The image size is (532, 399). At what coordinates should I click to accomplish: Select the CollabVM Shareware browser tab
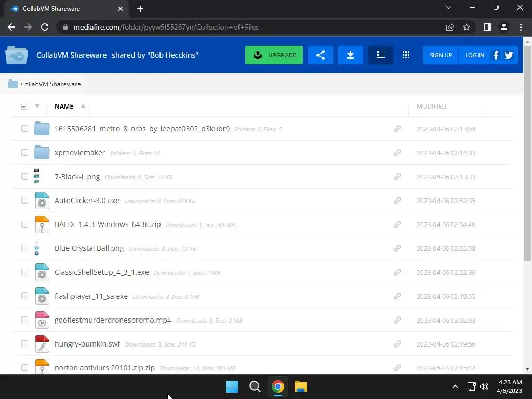[66, 9]
